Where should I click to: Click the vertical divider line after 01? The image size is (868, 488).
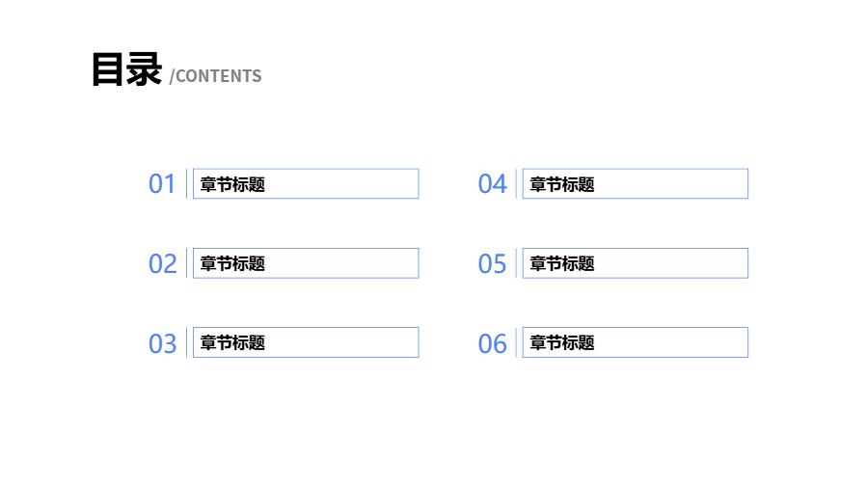click(187, 183)
